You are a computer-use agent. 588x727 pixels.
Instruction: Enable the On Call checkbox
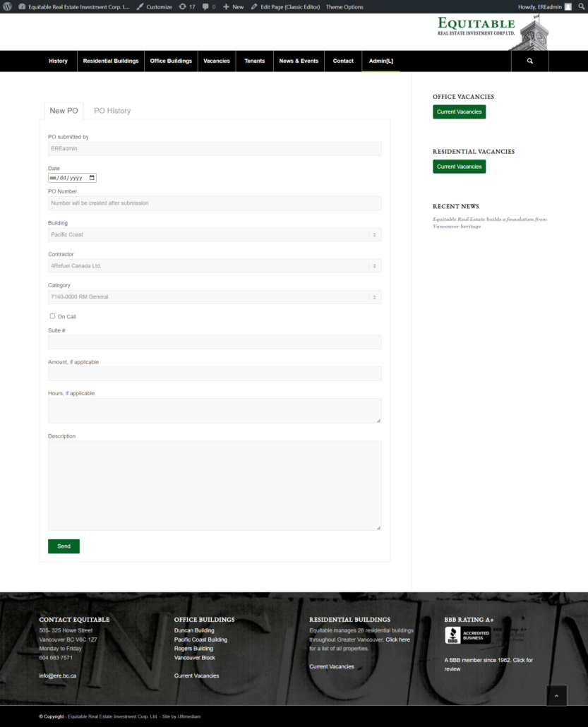[52, 316]
